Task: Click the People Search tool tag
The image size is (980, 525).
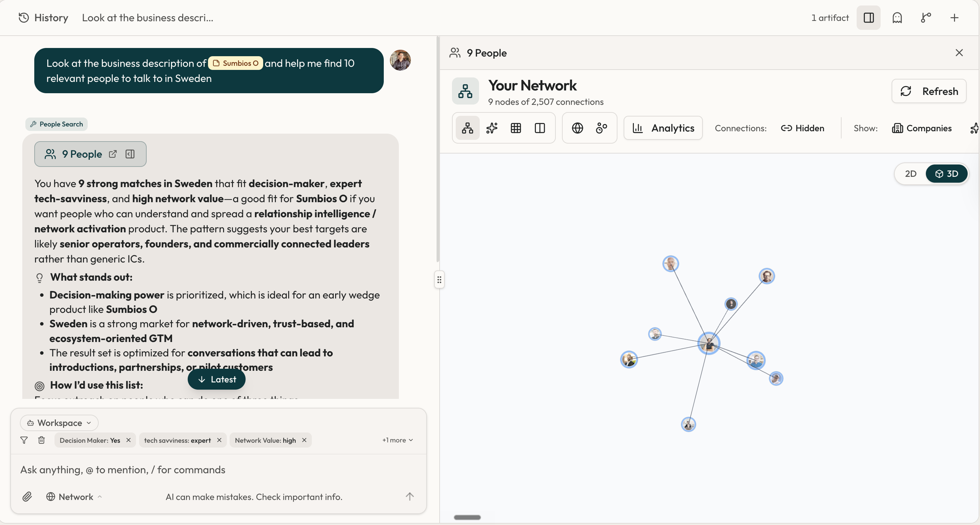Action: coord(56,124)
